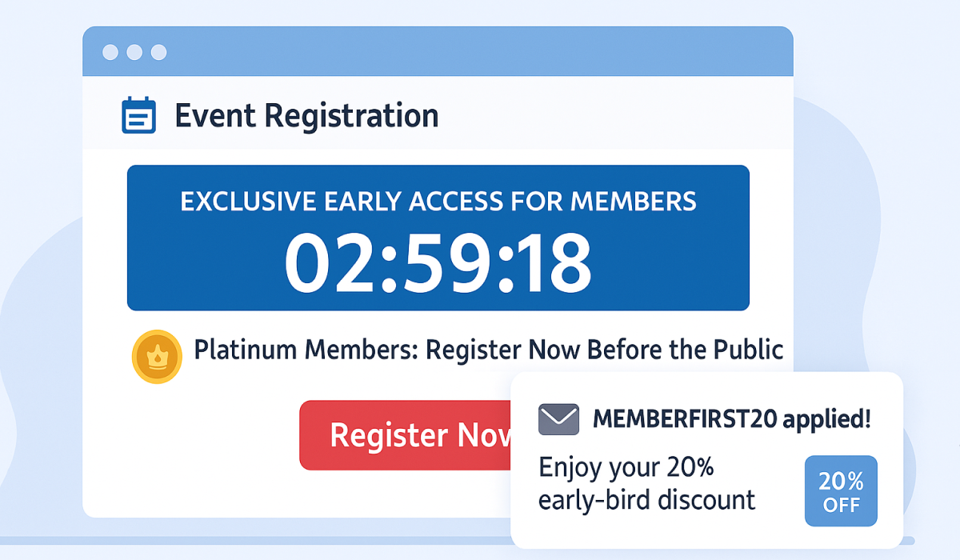Click the Event Registration heading
The image size is (960, 560).
306,116
